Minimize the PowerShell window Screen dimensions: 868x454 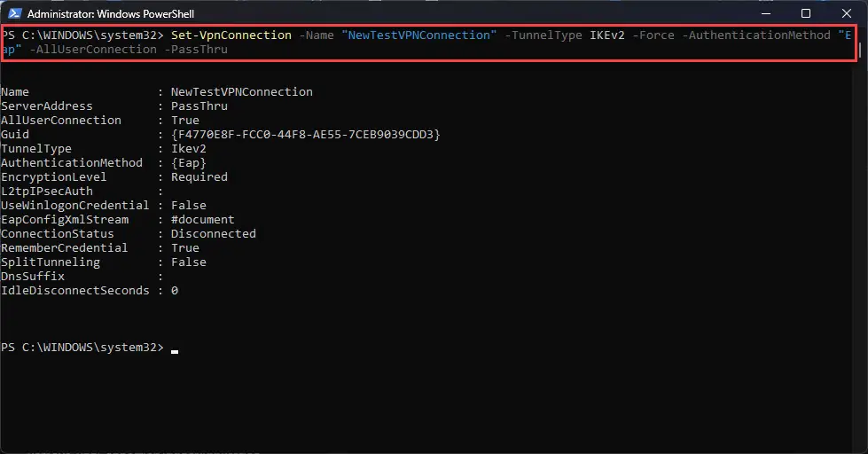(766, 13)
